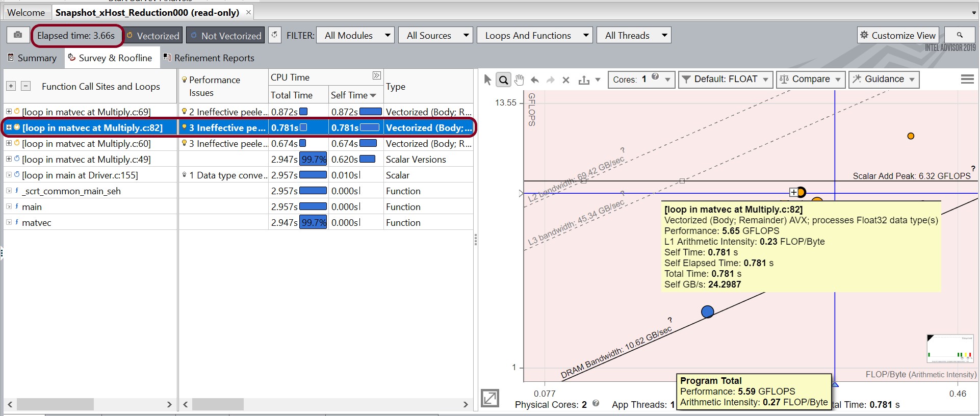Click the export roofline chart icon

[584, 80]
